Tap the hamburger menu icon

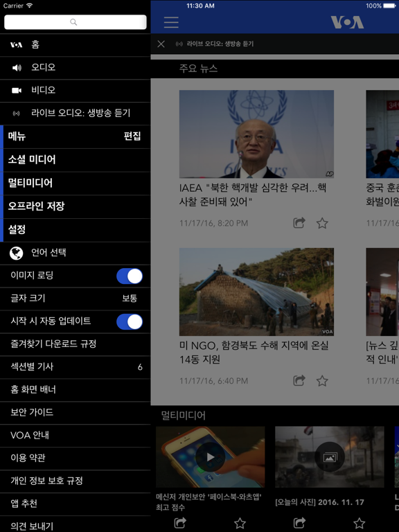[171, 22]
